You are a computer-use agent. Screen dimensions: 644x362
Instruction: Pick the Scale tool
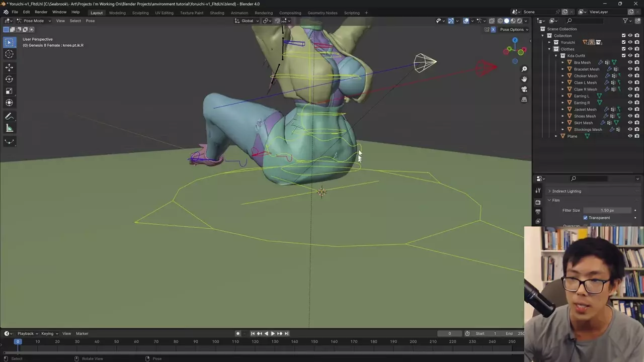(9, 91)
